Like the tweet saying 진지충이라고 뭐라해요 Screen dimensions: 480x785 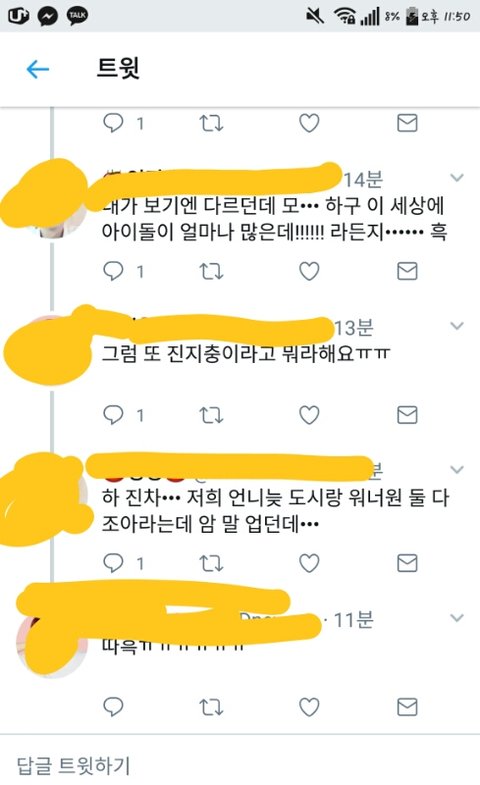click(309, 415)
